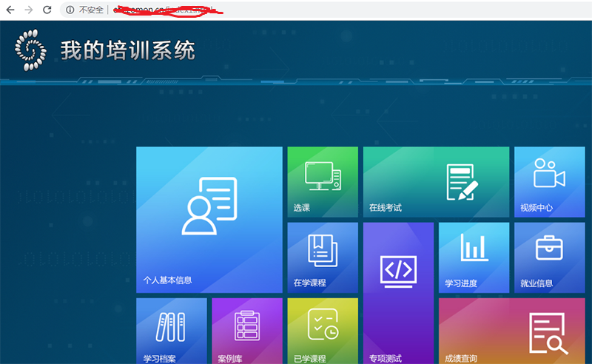Open the 视频中心 video camera icon
The width and height of the screenshot is (592, 364).
tap(549, 175)
